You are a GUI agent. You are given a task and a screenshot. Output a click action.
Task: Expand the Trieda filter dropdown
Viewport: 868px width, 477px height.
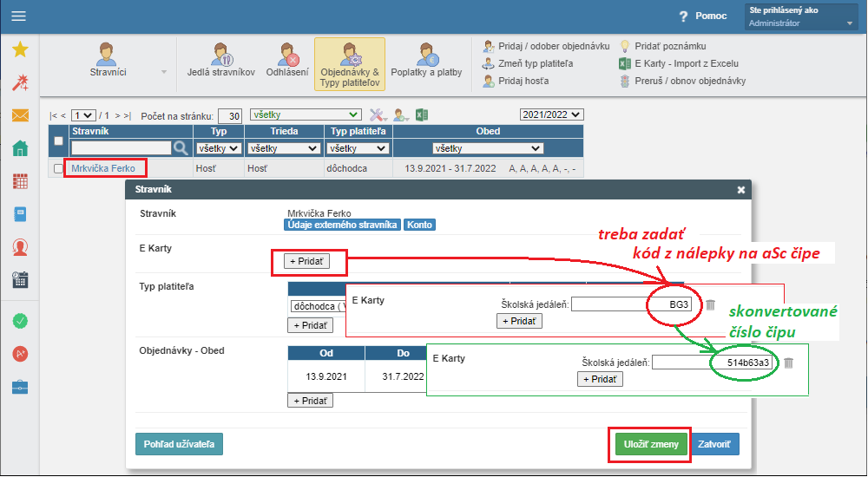click(284, 148)
